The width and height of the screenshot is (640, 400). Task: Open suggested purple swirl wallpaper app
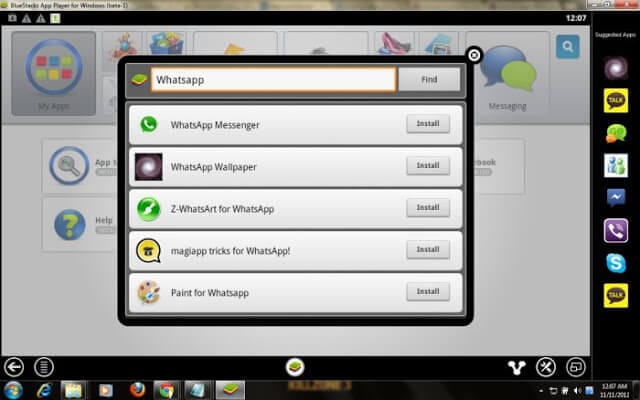tap(616, 68)
